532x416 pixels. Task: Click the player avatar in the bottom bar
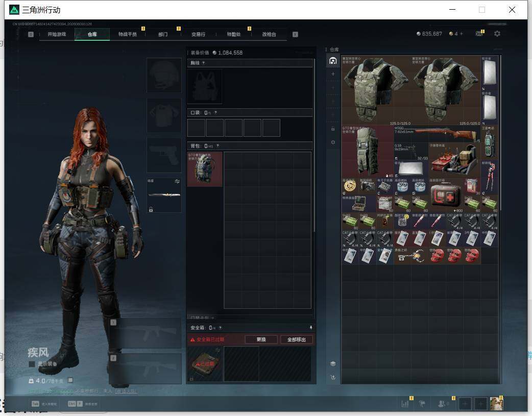coord(496,404)
